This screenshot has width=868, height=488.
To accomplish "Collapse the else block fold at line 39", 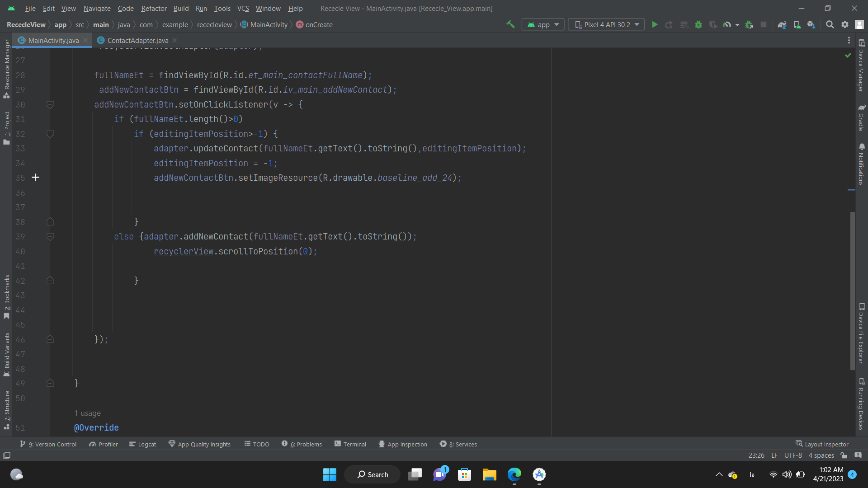I will pyautogui.click(x=50, y=236).
